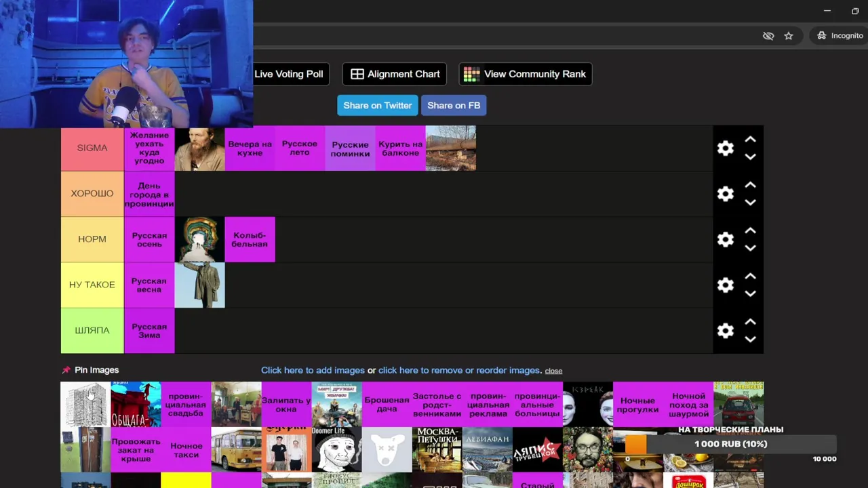Screen dimensions: 868x488
Task: Select the bearded man portrait in SIGMA
Action: [x=199, y=148]
